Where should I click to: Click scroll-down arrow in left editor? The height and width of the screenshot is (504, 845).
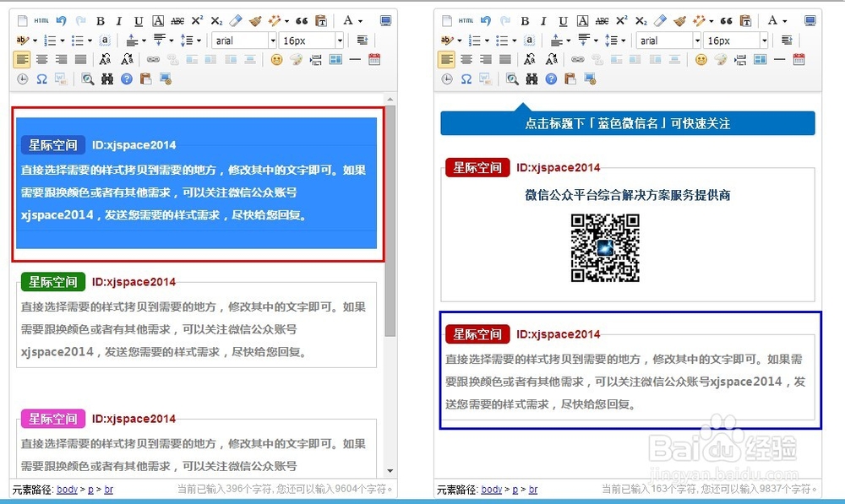pyautogui.click(x=390, y=471)
